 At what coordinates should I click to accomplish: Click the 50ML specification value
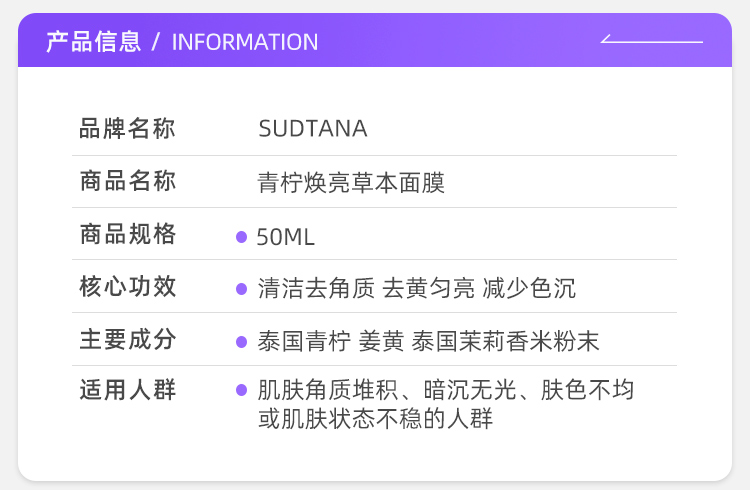286,237
